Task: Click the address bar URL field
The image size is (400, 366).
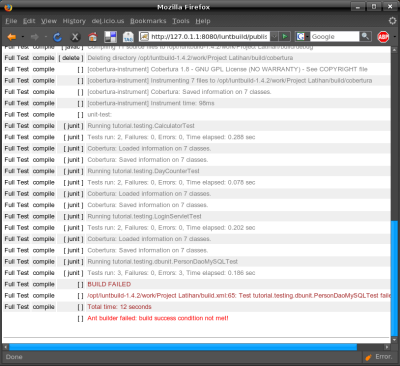Action: coord(209,36)
